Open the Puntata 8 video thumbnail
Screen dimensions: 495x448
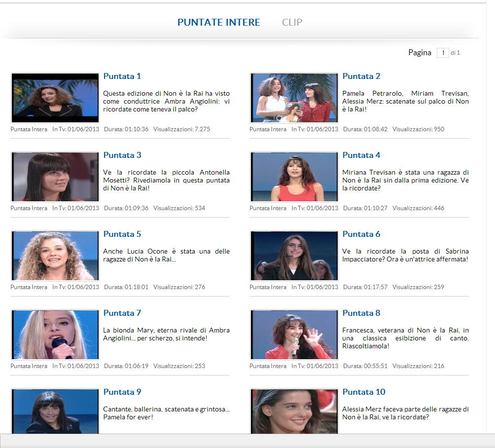pyautogui.click(x=294, y=335)
